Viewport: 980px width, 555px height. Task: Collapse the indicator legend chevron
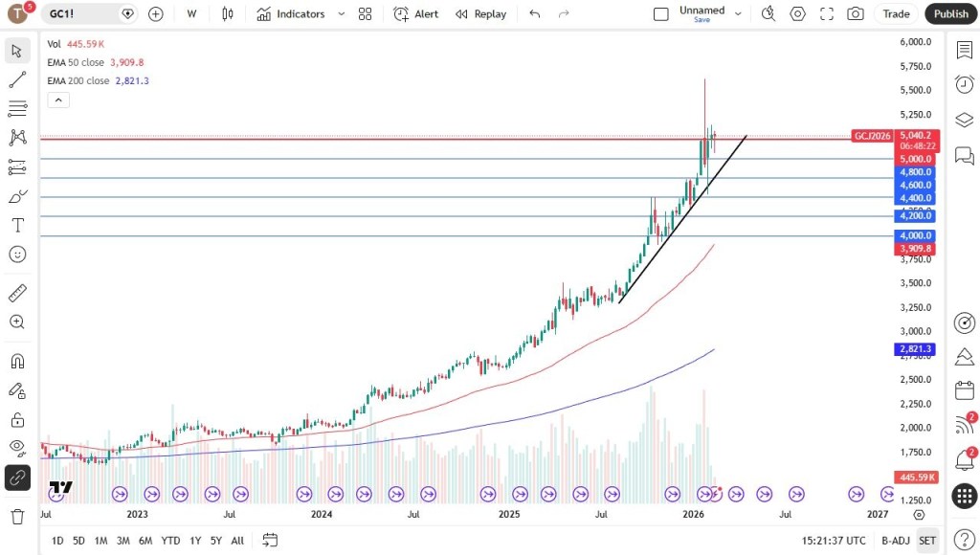click(57, 100)
